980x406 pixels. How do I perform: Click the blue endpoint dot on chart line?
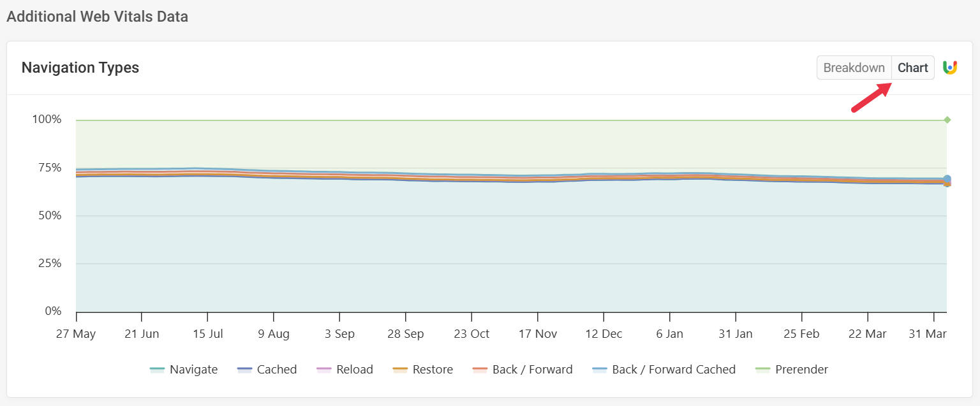pyautogui.click(x=947, y=180)
